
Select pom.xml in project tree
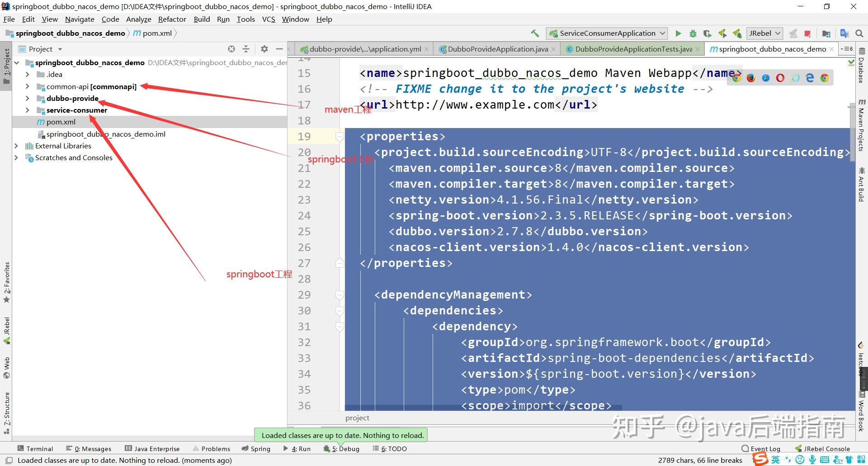(61, 122)
